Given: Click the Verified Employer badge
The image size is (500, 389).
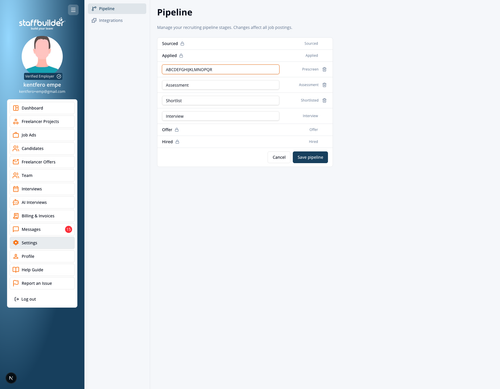Looking at the screenshot, I should pos(43,76).
